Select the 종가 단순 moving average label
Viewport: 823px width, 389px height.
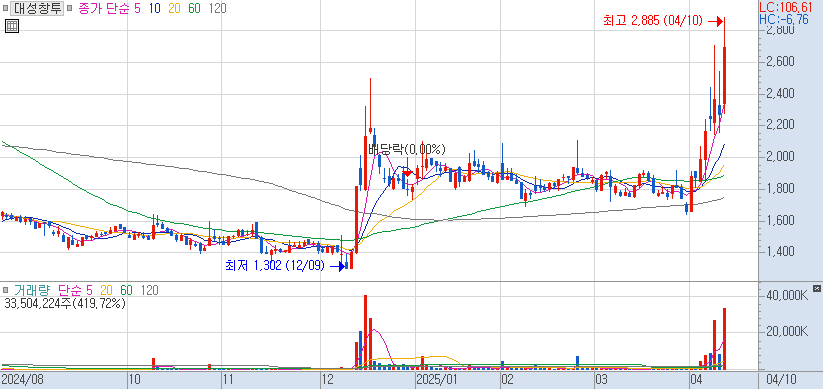pos(103,8)
